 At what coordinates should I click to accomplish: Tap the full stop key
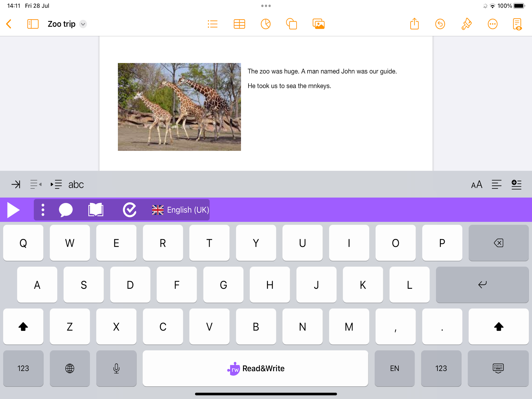coord(442,327)
